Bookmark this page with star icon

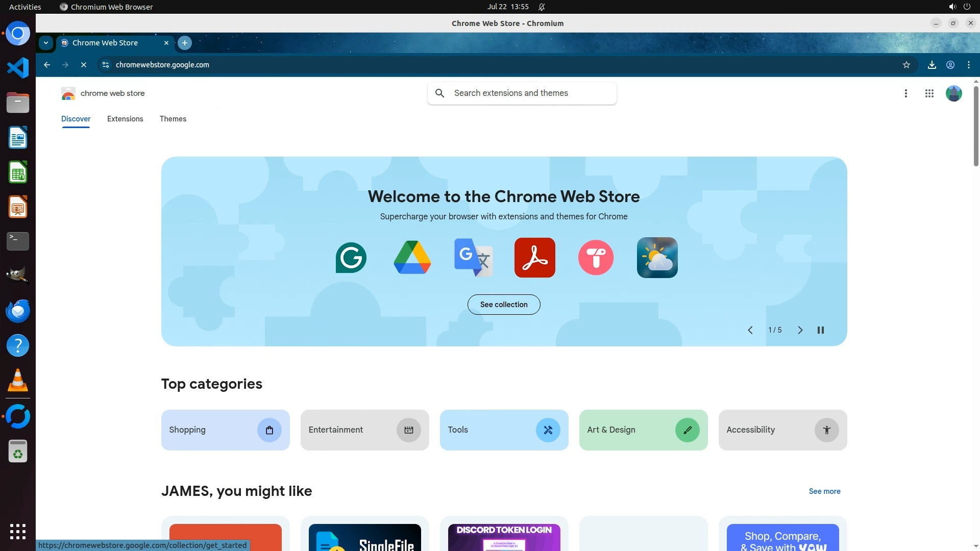906,65
